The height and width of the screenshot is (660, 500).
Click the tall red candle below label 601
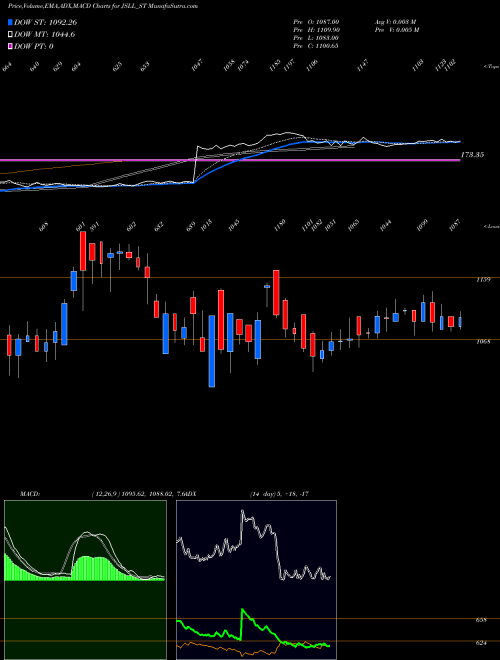point(83,251)
